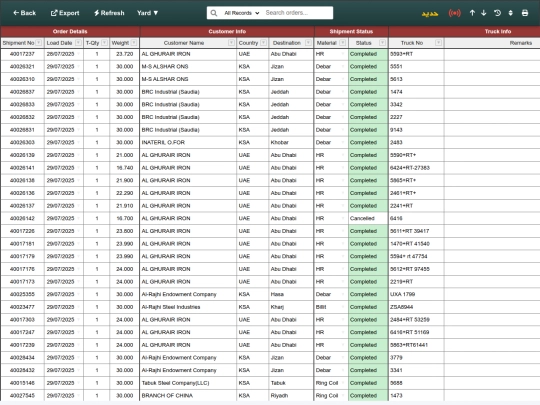Open Shipment No column filter arrow
The width and height of the screenshot is (540, 405).
[39, 43]
